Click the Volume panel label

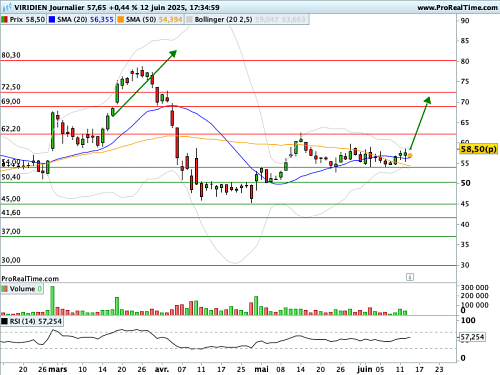pos(22,289)
